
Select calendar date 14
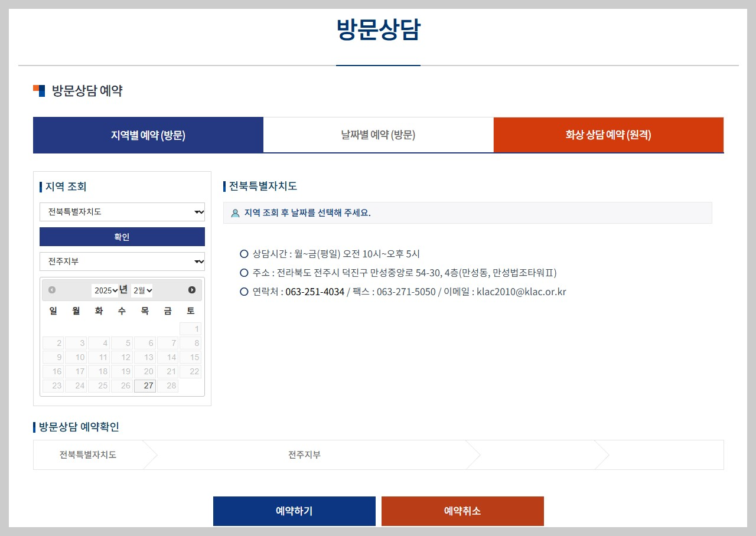click(x=168, y=357)
